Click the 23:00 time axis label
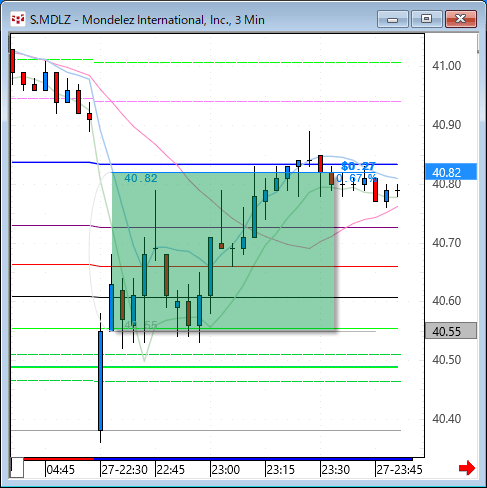 coord(226,470)
